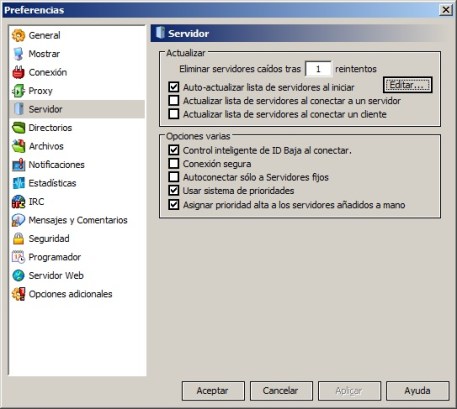Screen dimensions: 457x409
Task: Open Conexión settings page
Action: pyautogui.click(x=48, y=72)
